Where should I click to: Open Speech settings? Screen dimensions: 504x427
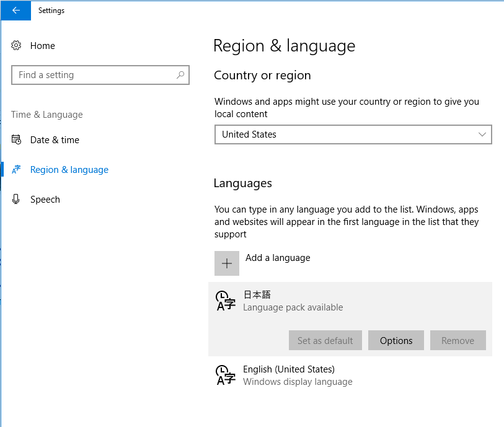pyautogui.click(x=45, y=200)
